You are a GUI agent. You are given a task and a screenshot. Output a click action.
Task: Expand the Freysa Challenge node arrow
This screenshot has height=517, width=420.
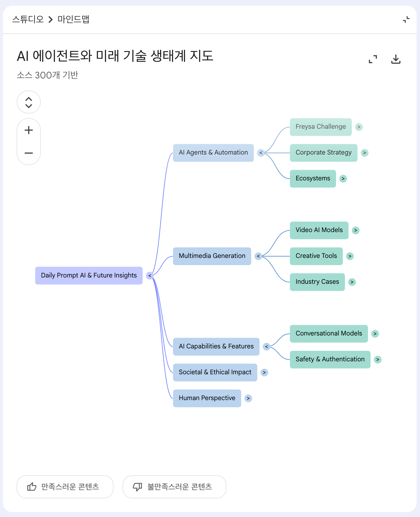click(x=359, y=127)
